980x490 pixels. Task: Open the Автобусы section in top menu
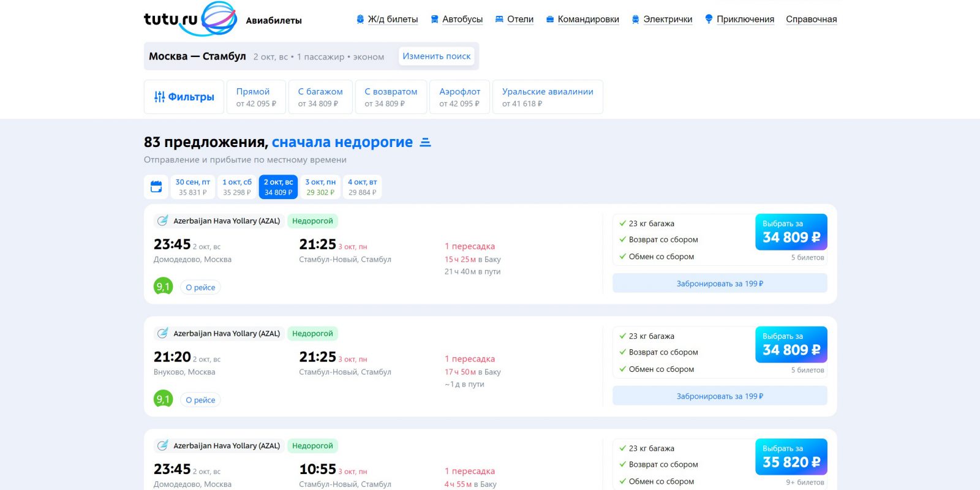point(462,20)
